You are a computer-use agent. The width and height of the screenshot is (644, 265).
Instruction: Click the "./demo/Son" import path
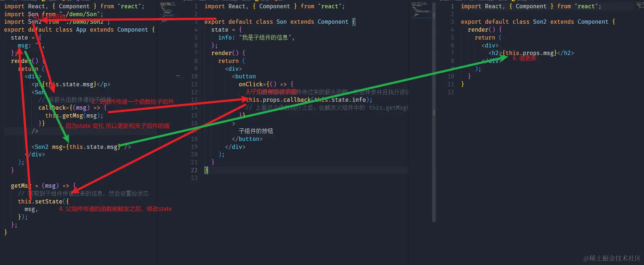click(x=81, y=14)
